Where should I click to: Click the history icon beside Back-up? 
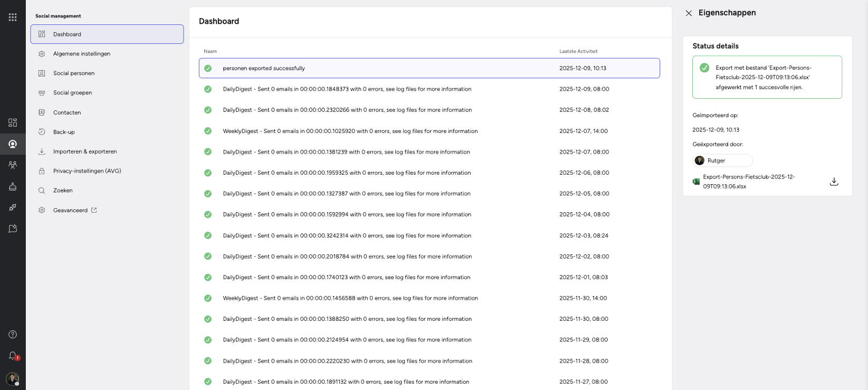(x=42, y=132)
